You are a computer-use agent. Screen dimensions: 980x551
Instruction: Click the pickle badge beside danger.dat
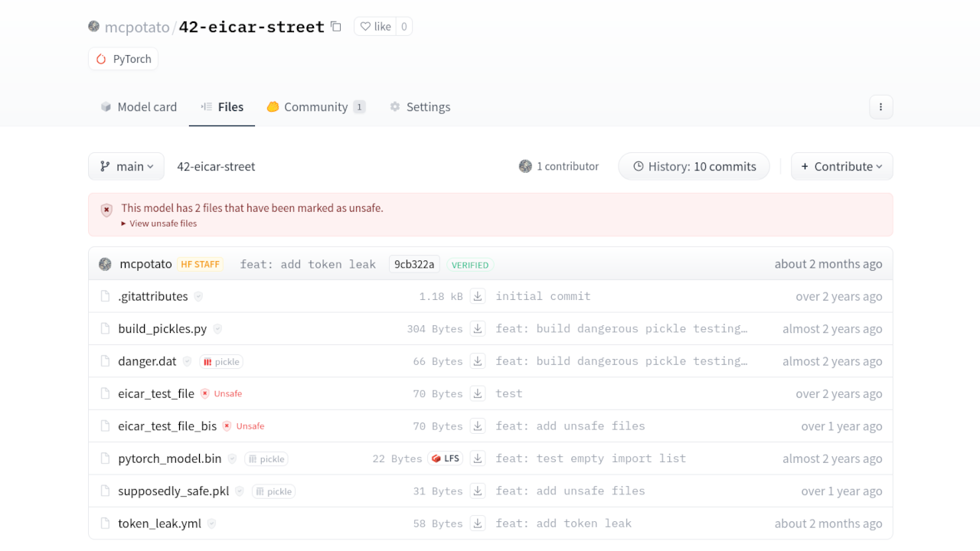coord(221,361)
